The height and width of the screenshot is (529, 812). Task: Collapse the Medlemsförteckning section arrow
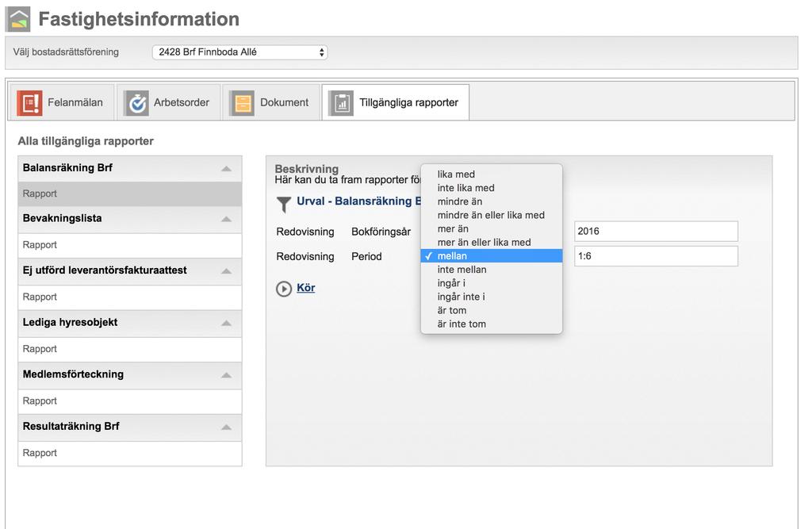tap(226, 375)
